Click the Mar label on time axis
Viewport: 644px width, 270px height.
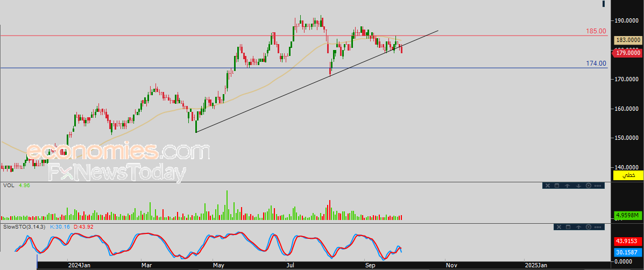tap(147, 266)
